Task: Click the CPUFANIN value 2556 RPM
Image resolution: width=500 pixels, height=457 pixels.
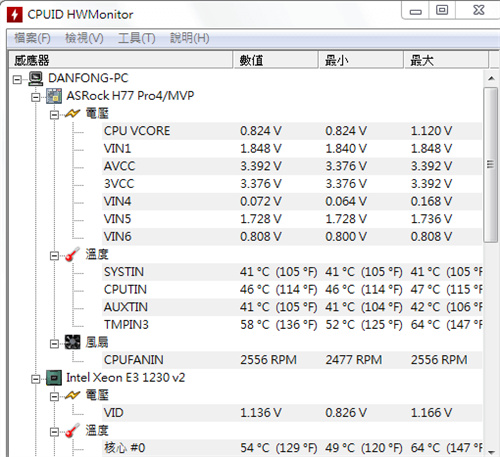Action: (x=268, y=360)
